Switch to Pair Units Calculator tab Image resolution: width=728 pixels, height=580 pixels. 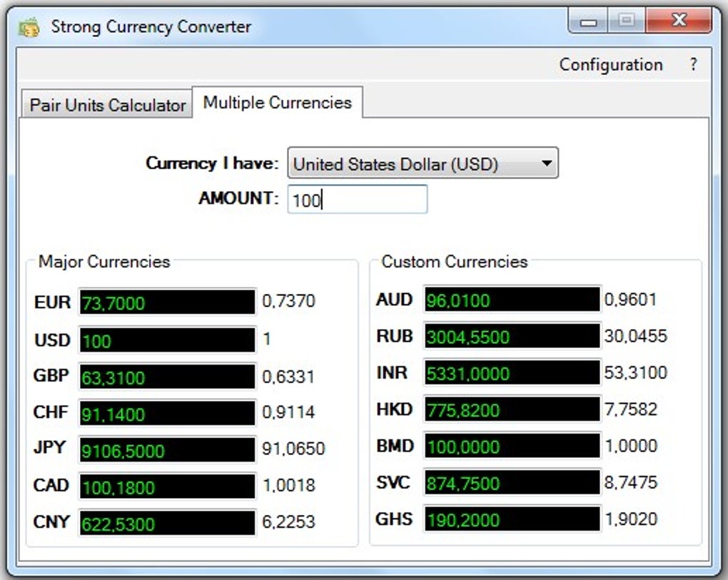[107, 104]
